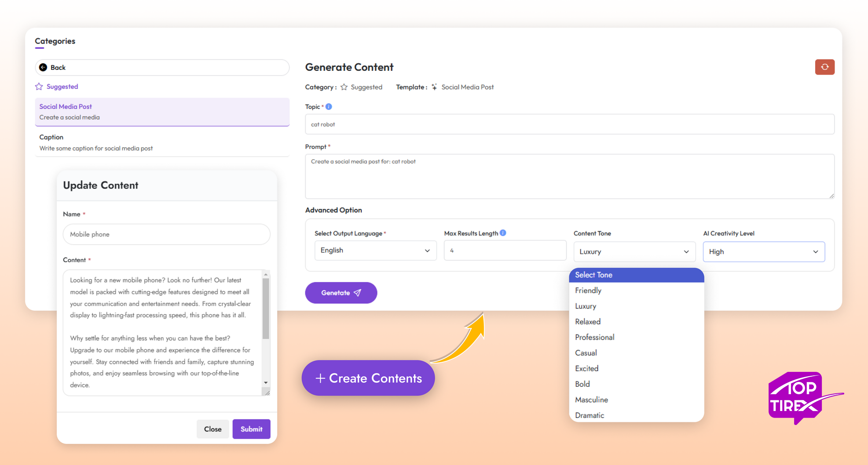Open the Content Tone dropdown
This screenshot has height=465, width=868.
(x=634, y=252)
